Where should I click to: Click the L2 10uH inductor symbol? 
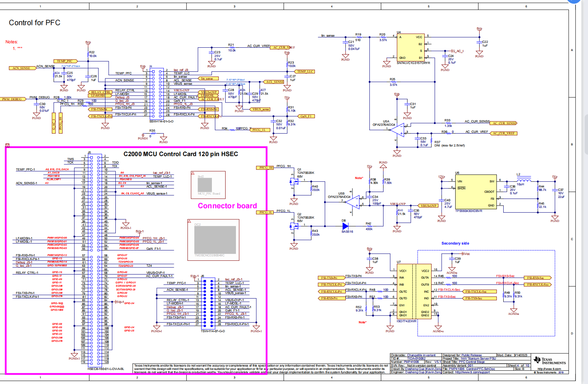coord(523,180)
